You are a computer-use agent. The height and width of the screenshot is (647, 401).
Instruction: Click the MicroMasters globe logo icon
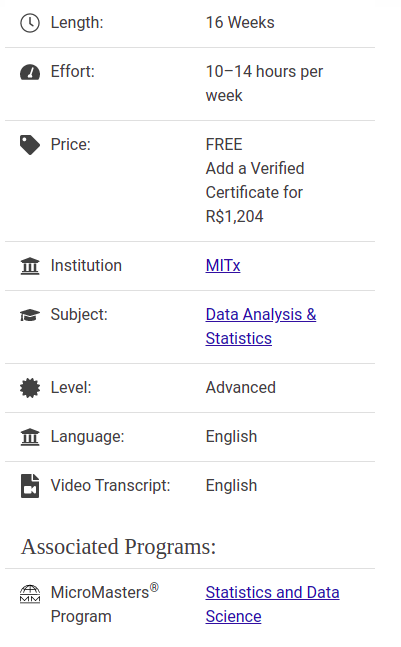[x=30, y=594]
